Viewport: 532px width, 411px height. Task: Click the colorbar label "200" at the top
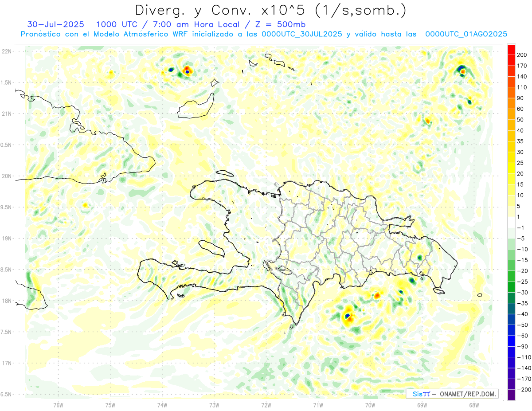click(522, 55)
